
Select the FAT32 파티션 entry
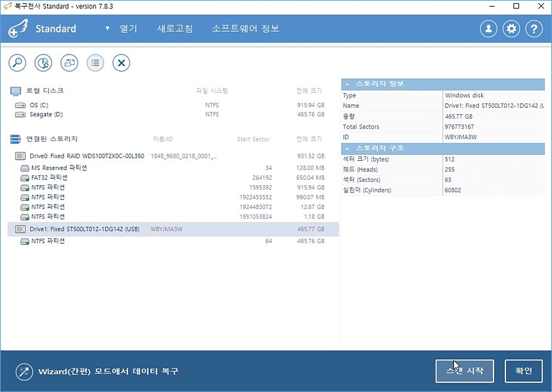[x=49, y=177]
